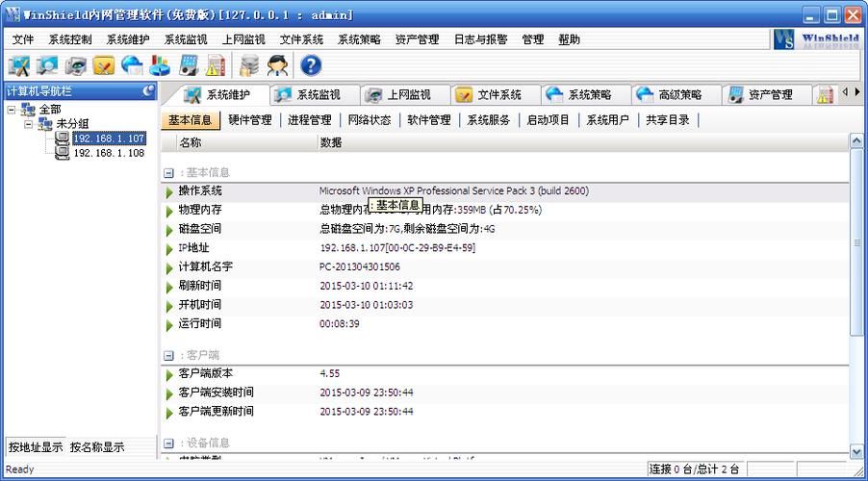The width and height of the screenshot is (868, 481).
Task: Open the 共享目录 sub-tab
Action: (x=668, y=120)
